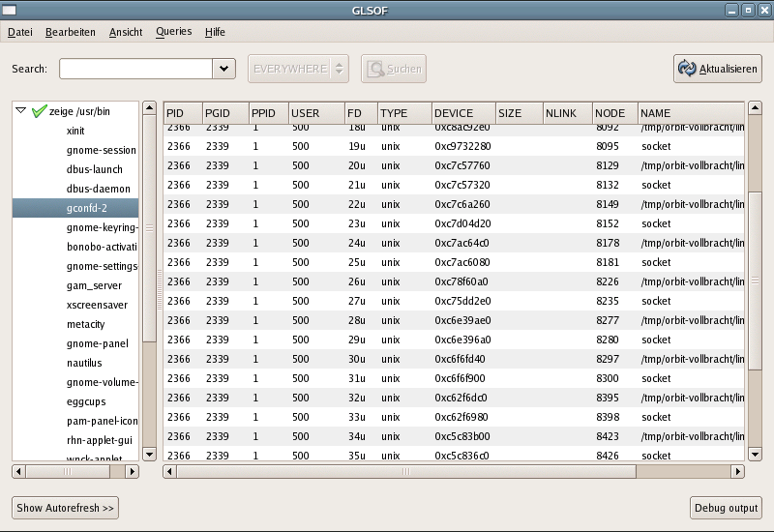Sort table by NAME column header
The width and height of the screenshot is (774, 532).
point(691,113)
